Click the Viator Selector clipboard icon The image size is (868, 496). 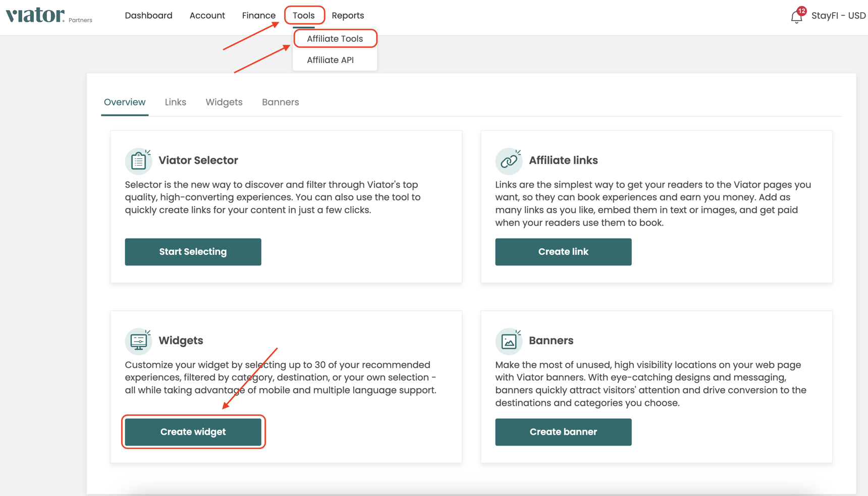(138, 160)
